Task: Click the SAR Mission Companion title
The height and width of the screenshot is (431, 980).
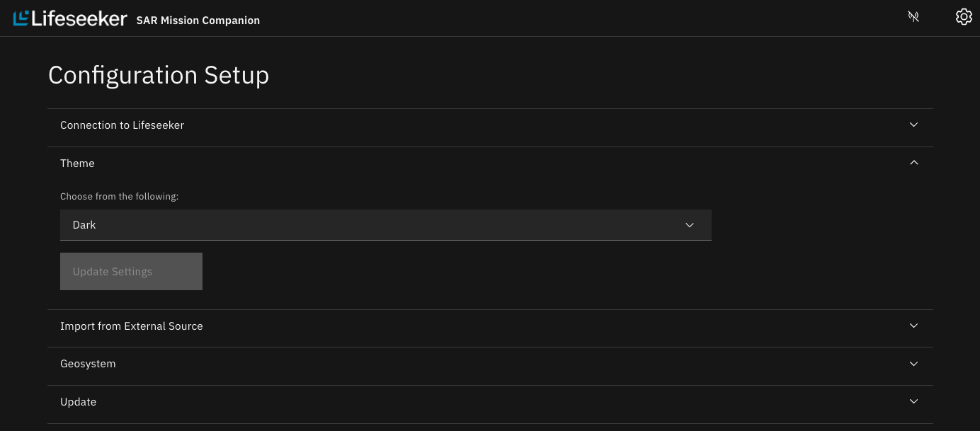Action: click(198, 21)
